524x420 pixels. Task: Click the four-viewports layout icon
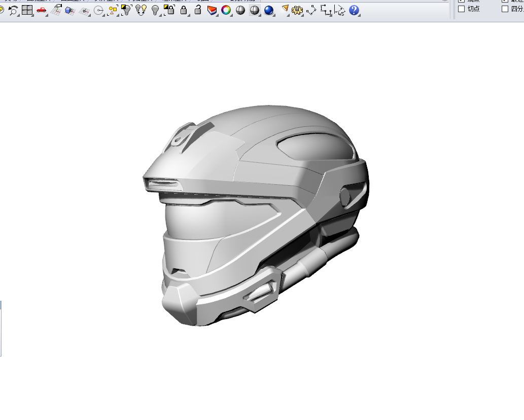(x=27, y=10)
